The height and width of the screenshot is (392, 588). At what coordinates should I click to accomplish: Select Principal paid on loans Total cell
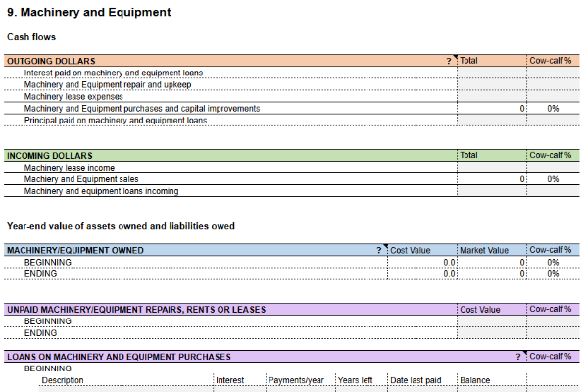click(x=492, y=121)
